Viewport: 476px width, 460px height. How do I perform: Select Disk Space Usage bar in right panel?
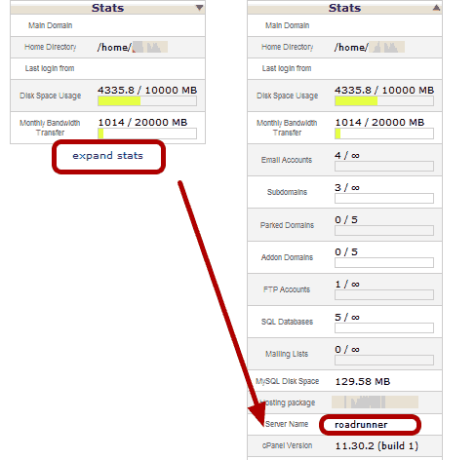click(384, 101)
